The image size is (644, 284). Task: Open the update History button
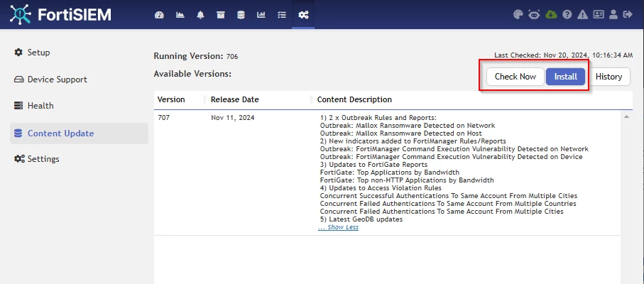pos(608,77)
